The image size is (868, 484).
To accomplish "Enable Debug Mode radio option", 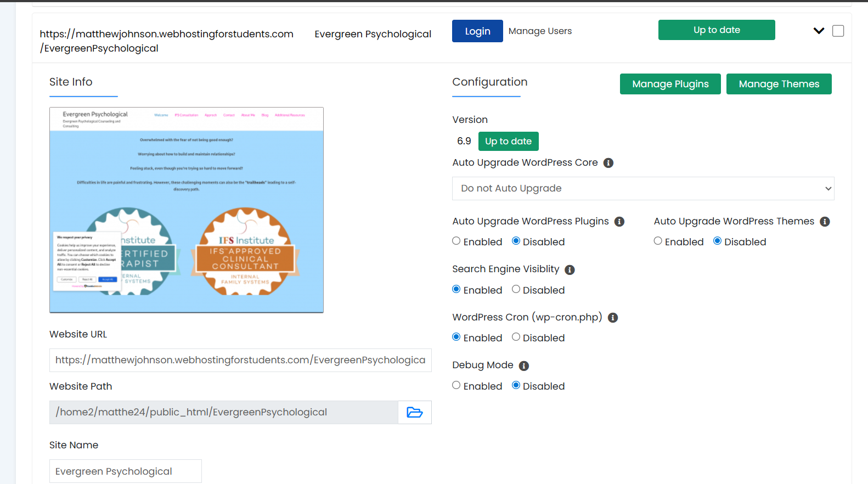I will [456, 385].
